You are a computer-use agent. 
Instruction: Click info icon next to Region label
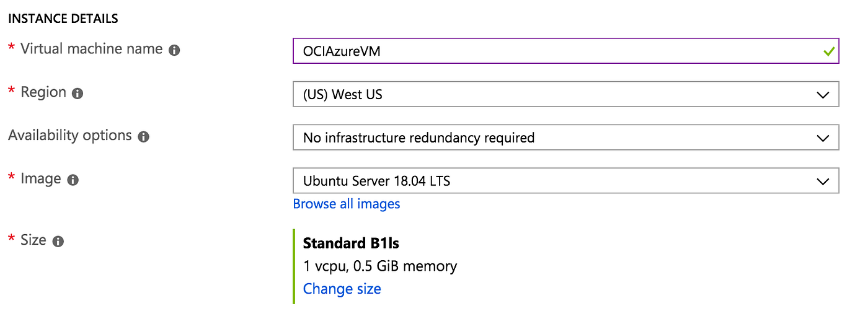pyautogui.click(x=77, y=94)
